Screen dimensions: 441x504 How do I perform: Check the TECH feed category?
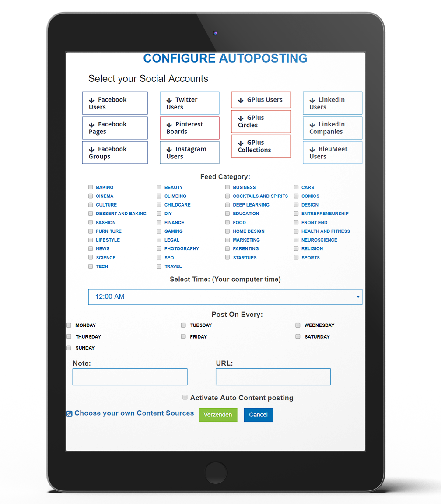(91, 266)
